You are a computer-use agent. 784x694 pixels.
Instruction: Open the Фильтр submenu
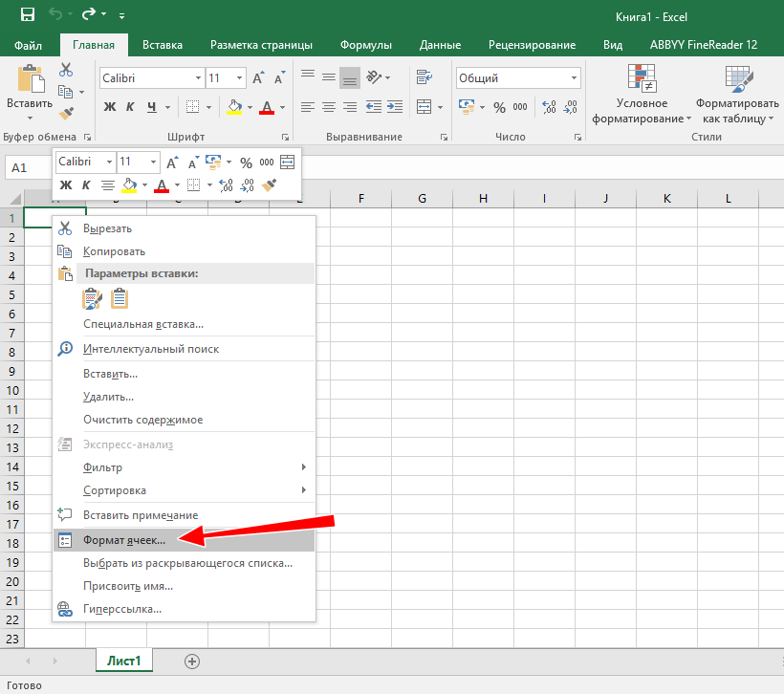(x=184, y=467)
